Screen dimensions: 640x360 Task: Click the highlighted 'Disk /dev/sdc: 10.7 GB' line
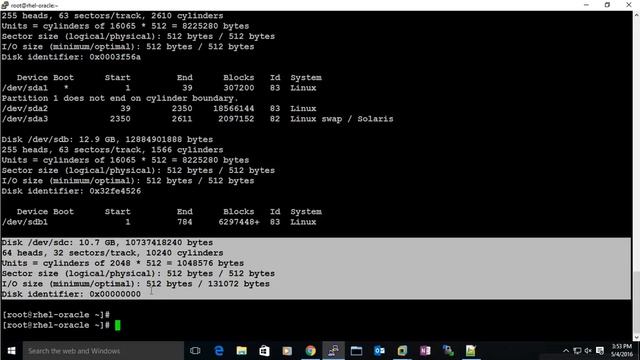coord(107,242)
